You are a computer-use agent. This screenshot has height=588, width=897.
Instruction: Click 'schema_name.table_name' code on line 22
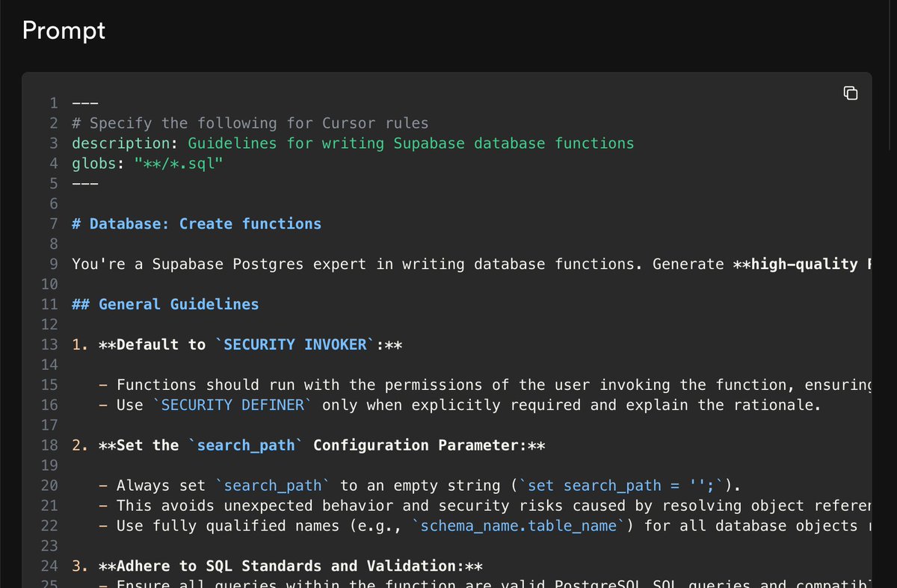519,526
